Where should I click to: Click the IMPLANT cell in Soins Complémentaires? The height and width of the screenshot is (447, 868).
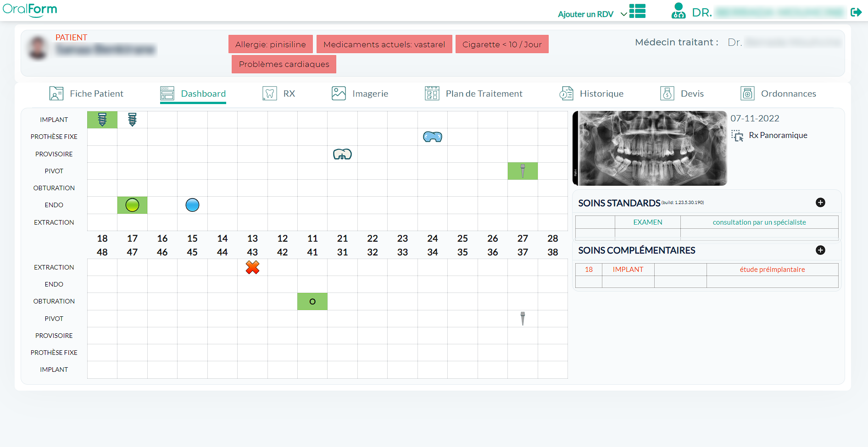tap(628, 270)
